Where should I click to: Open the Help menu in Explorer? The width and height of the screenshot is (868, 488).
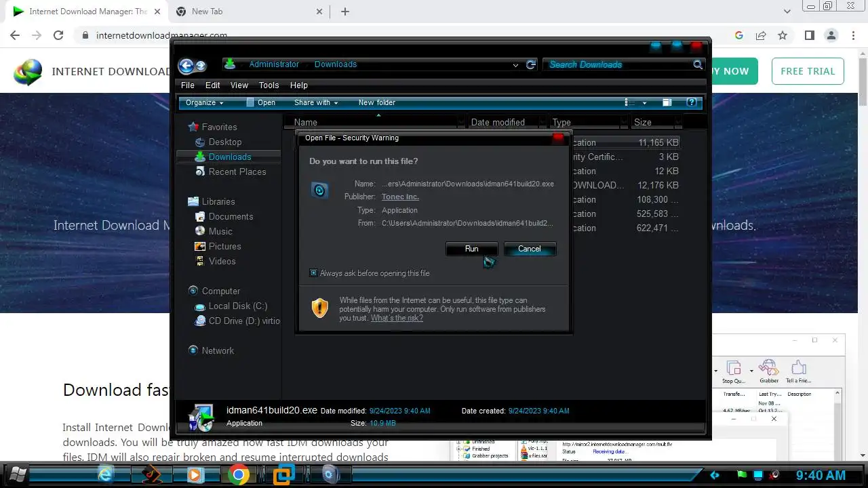pos(299,85)
